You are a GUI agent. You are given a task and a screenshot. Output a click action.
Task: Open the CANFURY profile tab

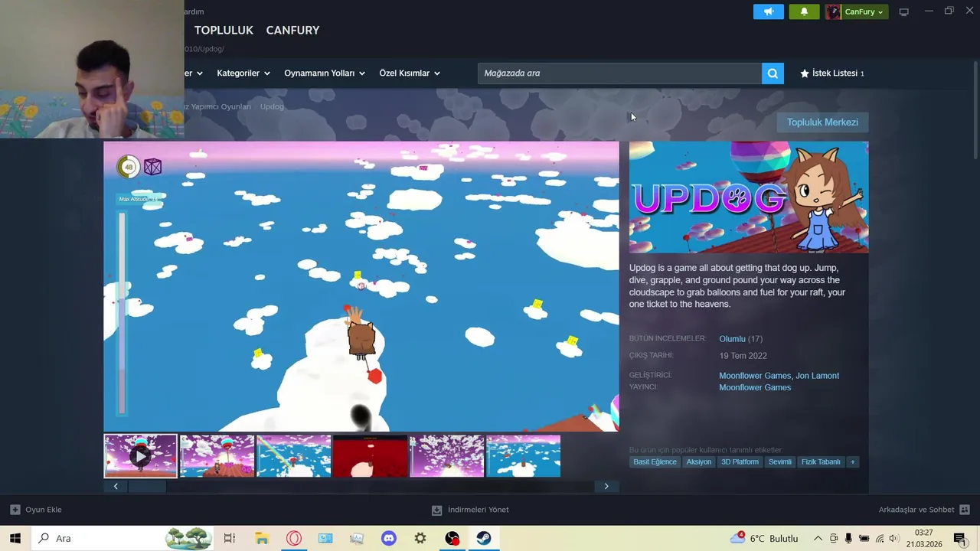click(292, 31)
